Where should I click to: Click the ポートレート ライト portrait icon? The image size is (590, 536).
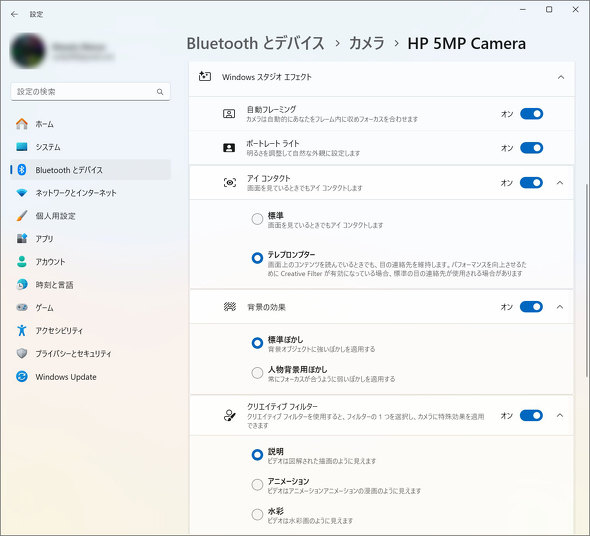[229, 148]
